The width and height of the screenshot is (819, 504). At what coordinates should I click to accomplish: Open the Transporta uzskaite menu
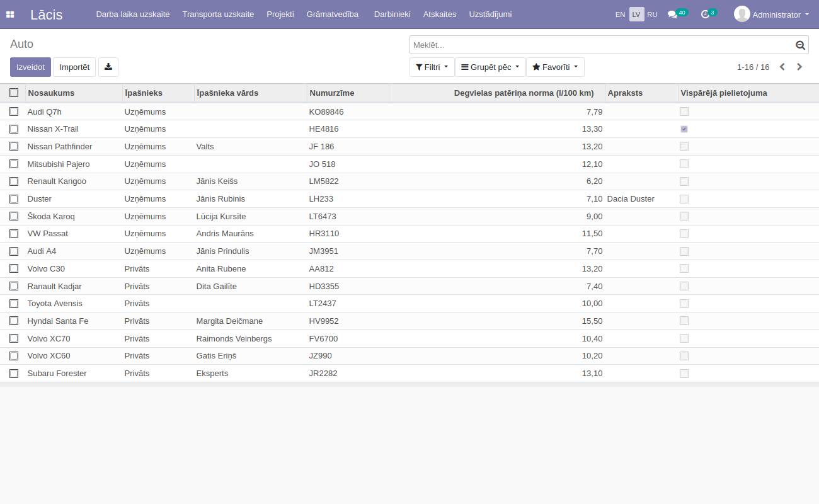(x=218, y=14)
